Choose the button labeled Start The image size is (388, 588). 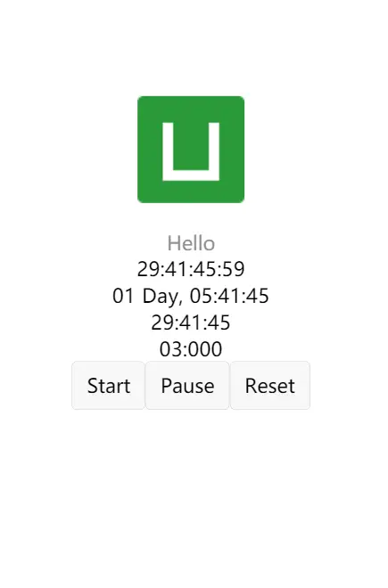(108, 386)
